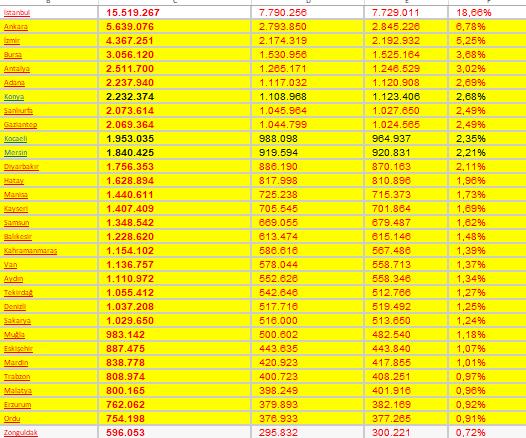Click the green Konya link

[14, 97]
